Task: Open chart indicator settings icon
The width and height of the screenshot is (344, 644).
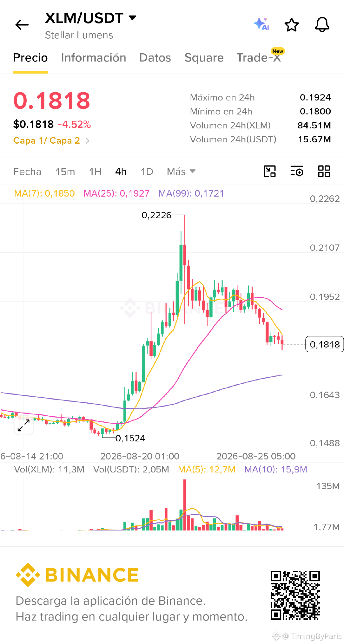Action: (x=297, y=172)
